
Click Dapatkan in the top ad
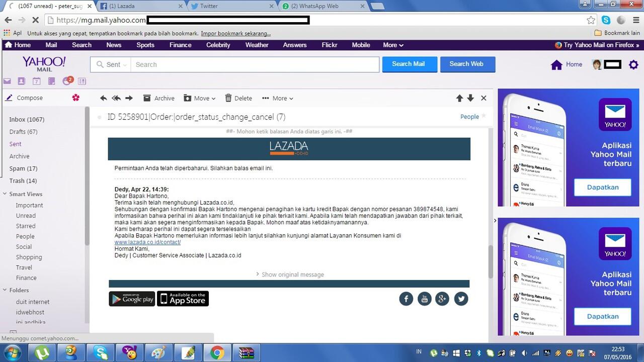tap(603, 187)
